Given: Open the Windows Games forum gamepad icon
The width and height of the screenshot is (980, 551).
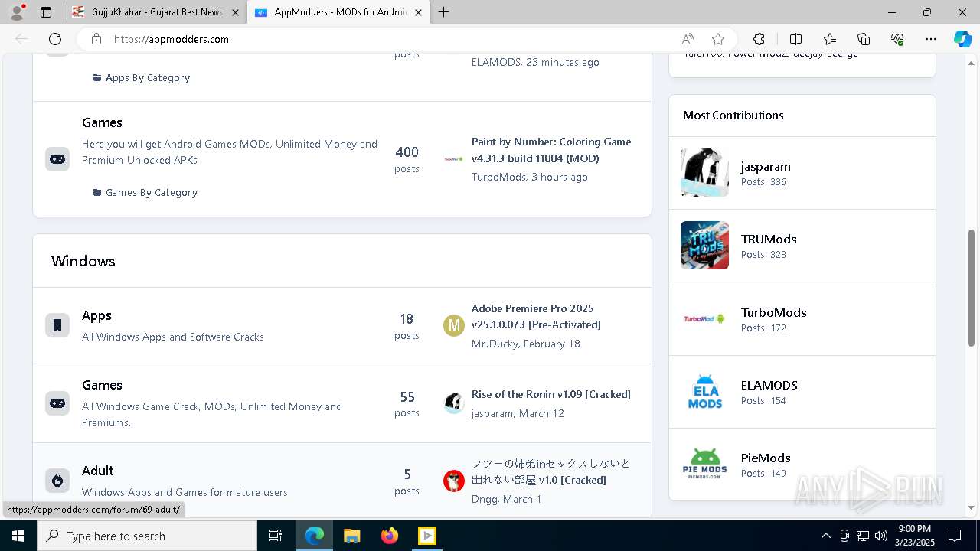Looking at the screenshot, I should [x=57, y=403].
